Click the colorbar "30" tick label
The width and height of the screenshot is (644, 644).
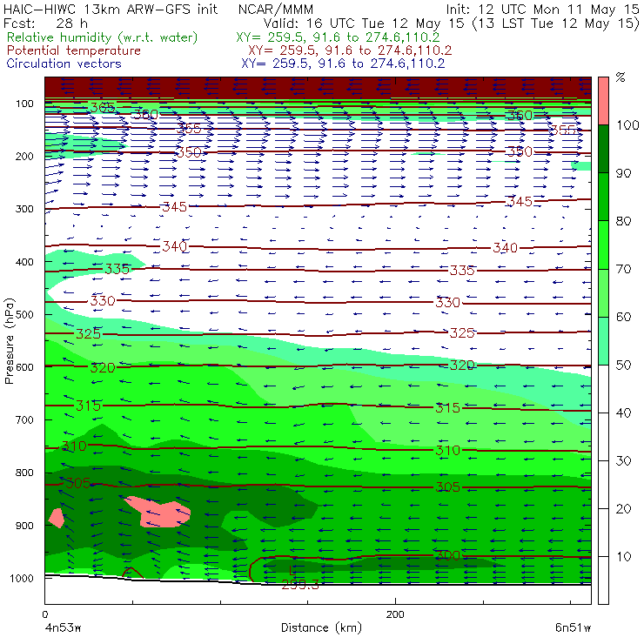pos(623,461)
